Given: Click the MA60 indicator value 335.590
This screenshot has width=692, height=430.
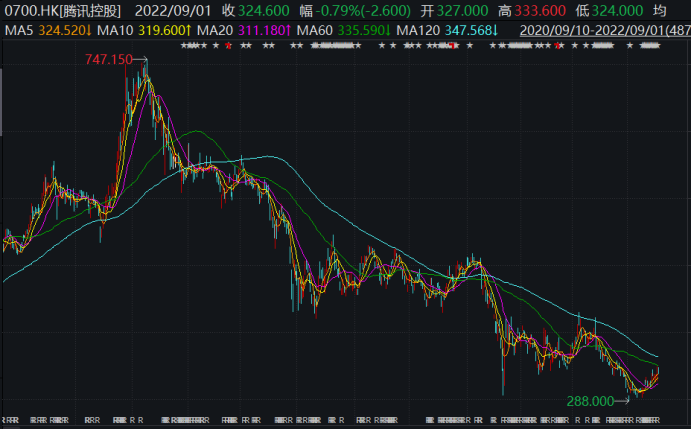Looking at the screenshot, I should point(364,31).
